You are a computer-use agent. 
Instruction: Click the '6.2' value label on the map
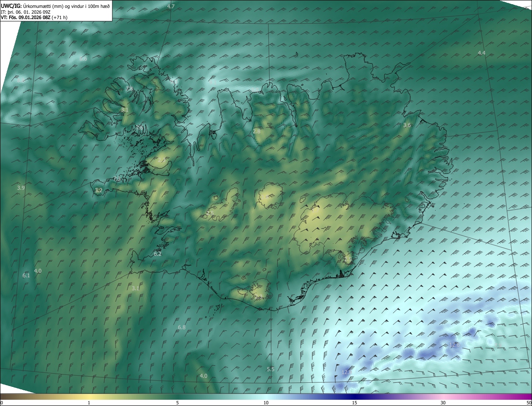click(158, 254)
